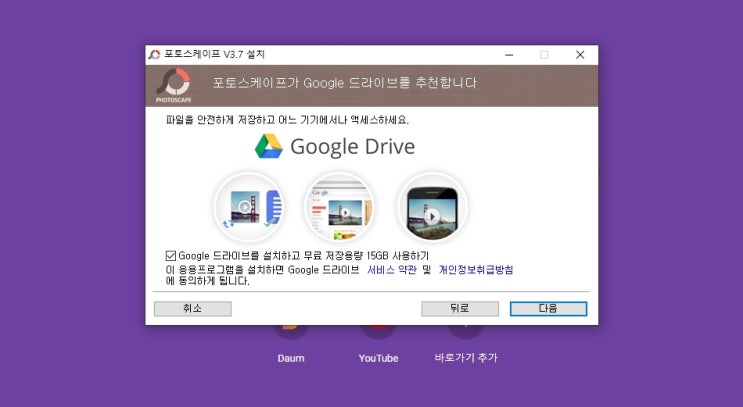Close the installer window
The height and width of the screenshot is (407, 743).
coord(580,55)
